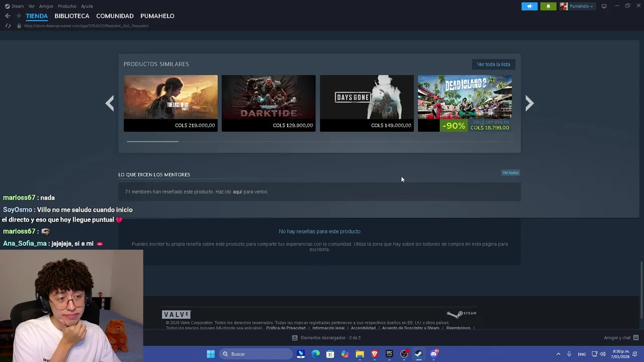This screenshot has width=644, height=362.
Task: Click the page vertical scrollbar
Action: (x=641, y=290)
